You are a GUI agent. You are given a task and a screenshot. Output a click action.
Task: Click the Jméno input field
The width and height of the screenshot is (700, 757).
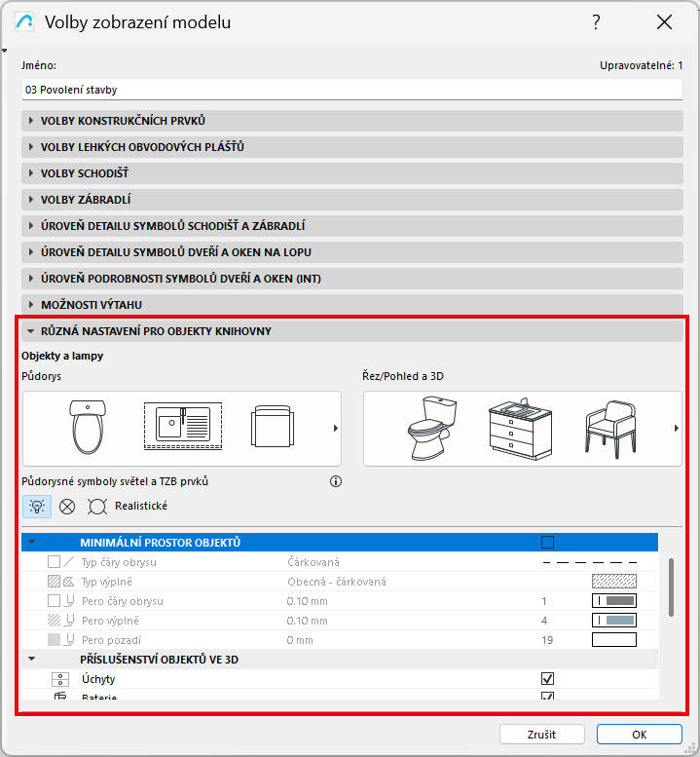(x=352, y=90)
